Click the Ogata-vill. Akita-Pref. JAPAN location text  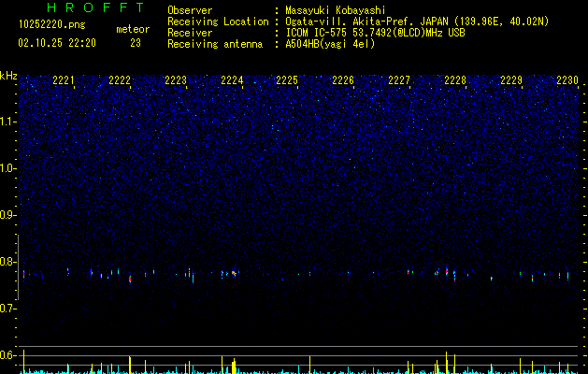coord(417,22)
